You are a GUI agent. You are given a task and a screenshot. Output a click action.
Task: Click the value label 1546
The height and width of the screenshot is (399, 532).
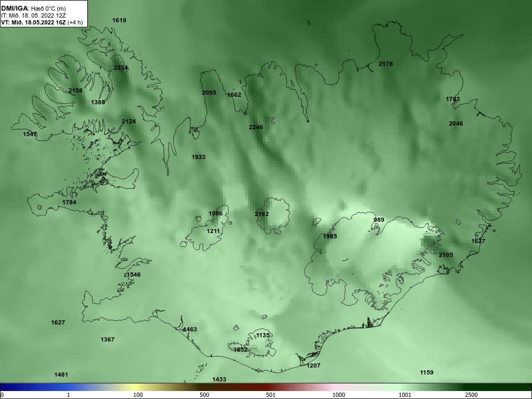[x=134, y=275]
